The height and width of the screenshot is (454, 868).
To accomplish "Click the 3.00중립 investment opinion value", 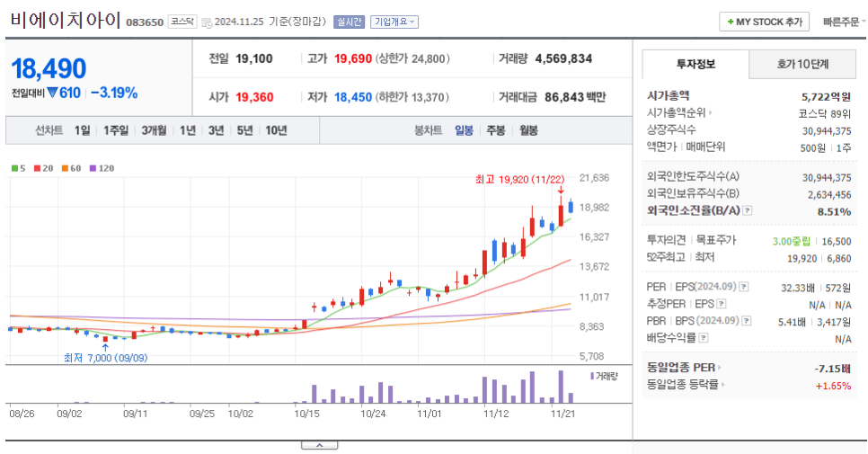I will (x=791, y=241).
